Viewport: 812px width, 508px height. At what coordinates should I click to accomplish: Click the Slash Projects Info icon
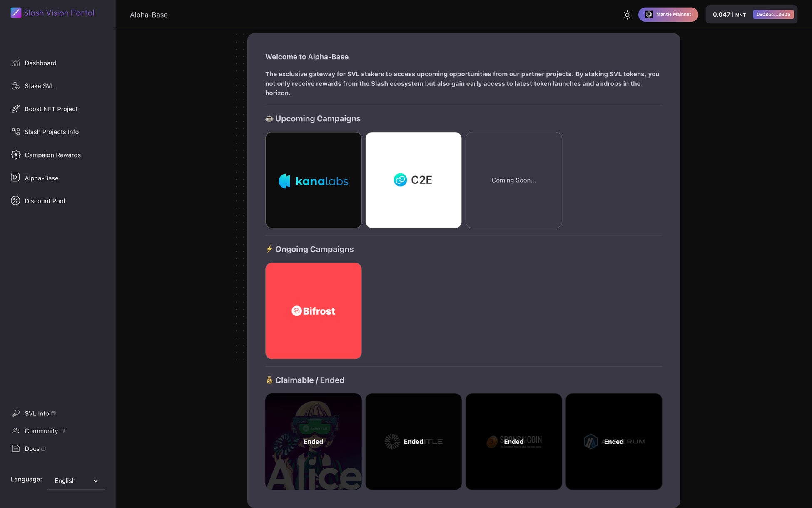point(16,132)
